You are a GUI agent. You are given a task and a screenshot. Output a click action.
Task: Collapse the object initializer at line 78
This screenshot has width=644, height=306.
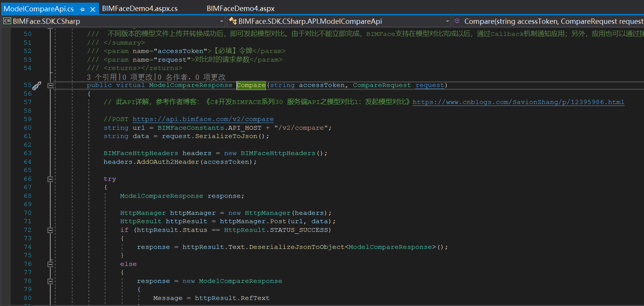[50, 281]
